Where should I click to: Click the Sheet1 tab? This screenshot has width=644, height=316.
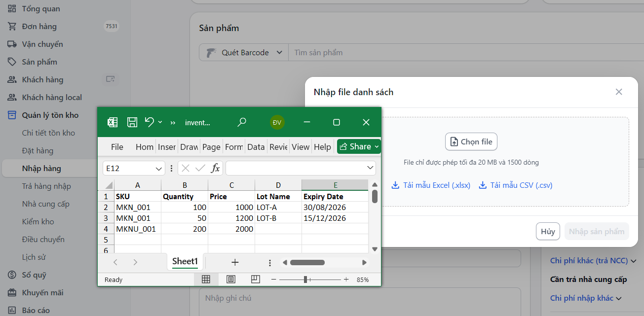185,262
